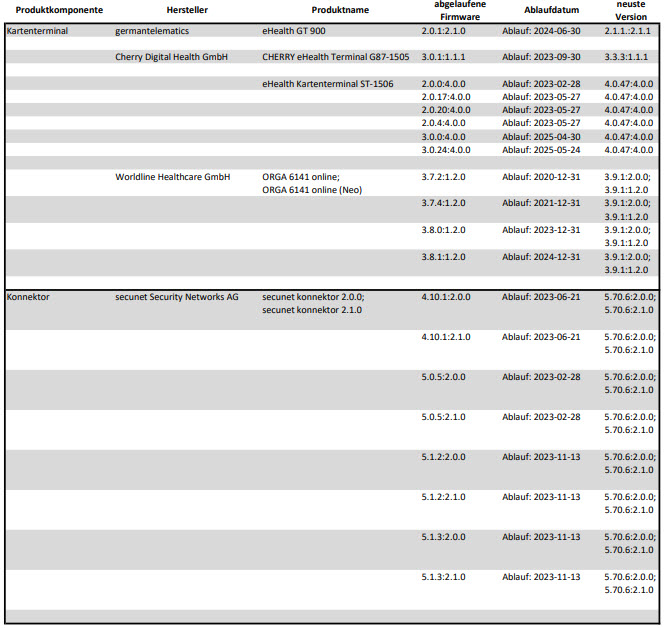Image resolution: width=665 pixels, height=628 pixels.
Task: Click firmware value 3.7.4:1.2.0
Action: click(x=443, y=203)
